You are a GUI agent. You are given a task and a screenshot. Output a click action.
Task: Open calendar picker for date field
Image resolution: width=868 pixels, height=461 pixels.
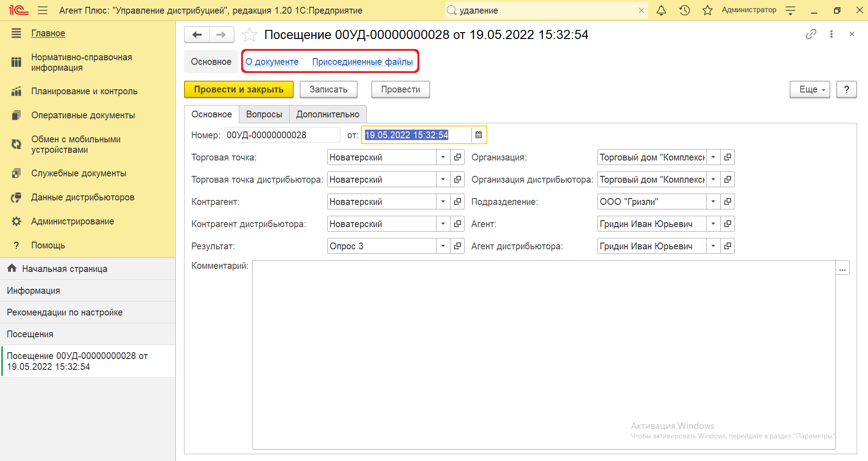[x=479, y=135]
